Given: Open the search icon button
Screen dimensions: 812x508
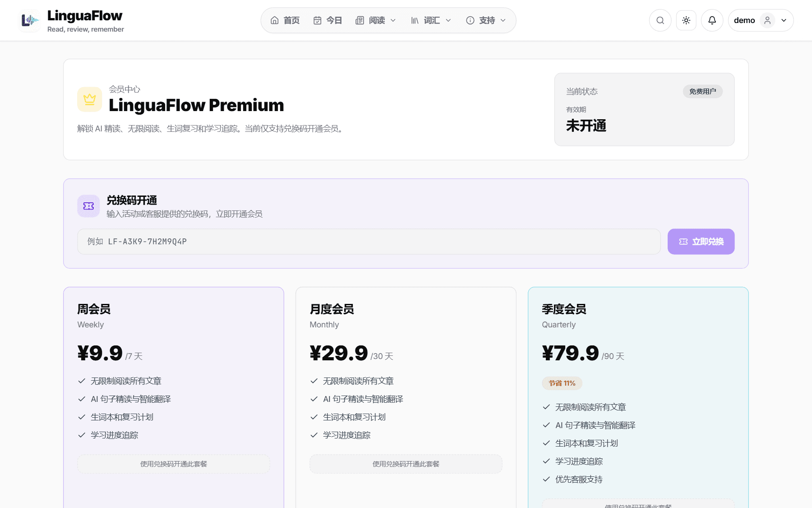Looking at the screenshot, I should pos(660,20).
